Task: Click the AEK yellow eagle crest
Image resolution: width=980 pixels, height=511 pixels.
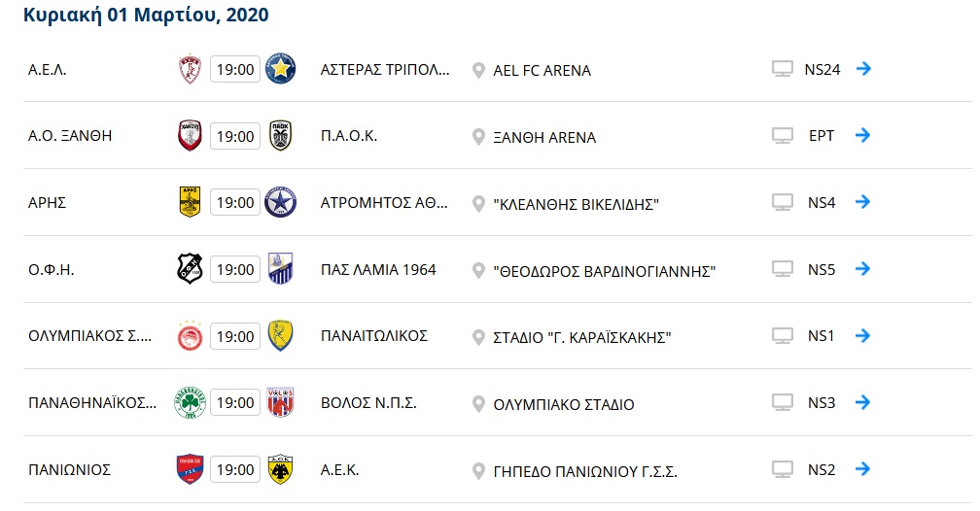Action: [281, 469]
